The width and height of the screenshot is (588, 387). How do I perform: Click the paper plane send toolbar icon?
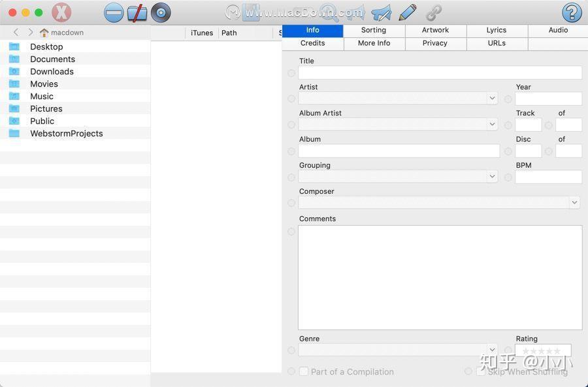point(381,12)
